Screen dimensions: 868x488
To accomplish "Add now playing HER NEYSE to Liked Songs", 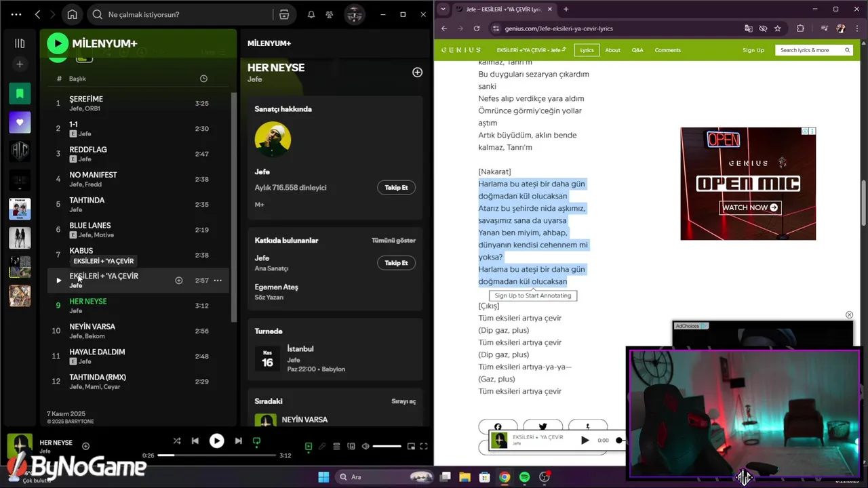I will click(85, 446).
